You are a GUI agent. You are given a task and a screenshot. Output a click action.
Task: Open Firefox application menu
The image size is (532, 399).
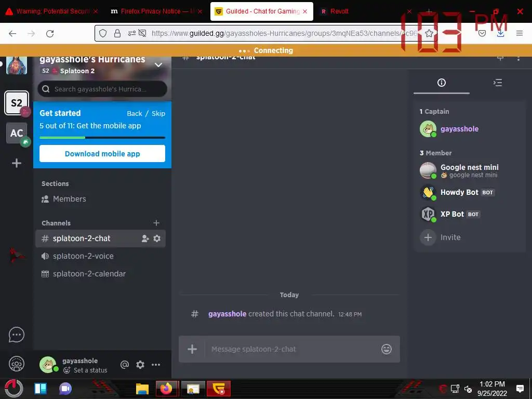[x=519, y=33]
